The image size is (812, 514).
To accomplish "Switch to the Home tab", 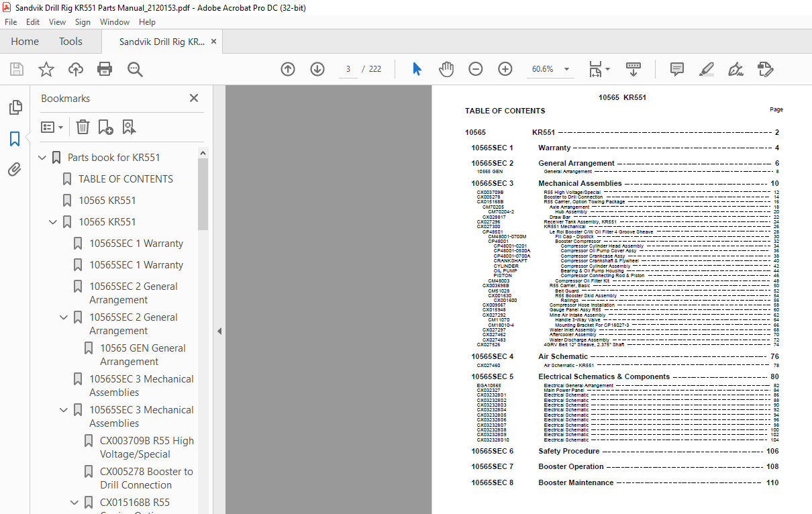I will (25, 42).
